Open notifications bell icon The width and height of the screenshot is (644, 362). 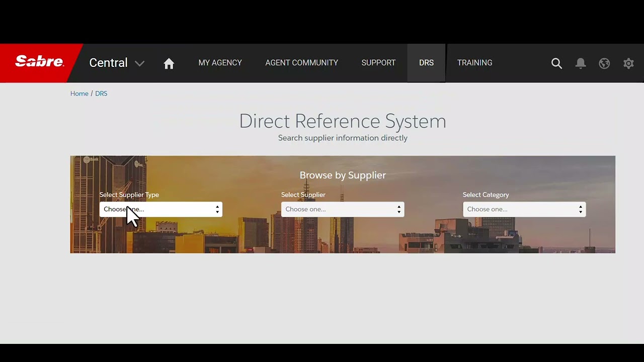581,63
